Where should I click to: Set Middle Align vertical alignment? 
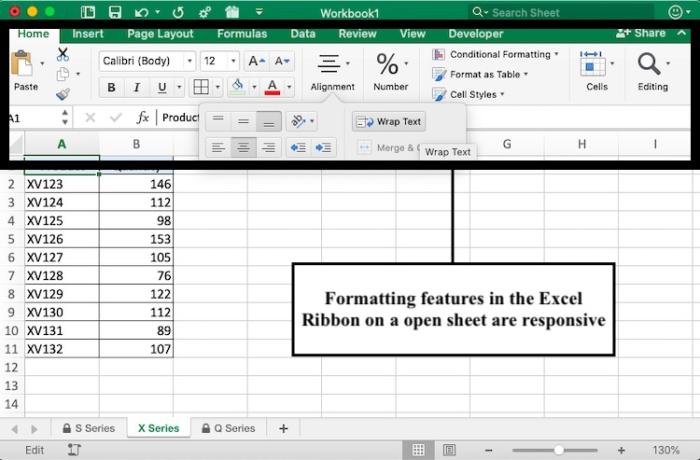pos(243,121)
